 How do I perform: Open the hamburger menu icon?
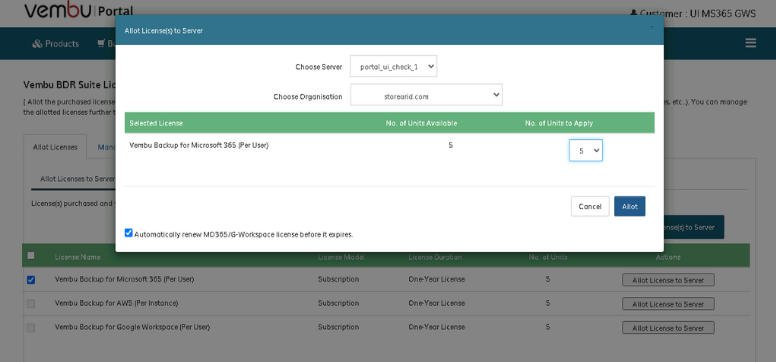coord(750,43)
